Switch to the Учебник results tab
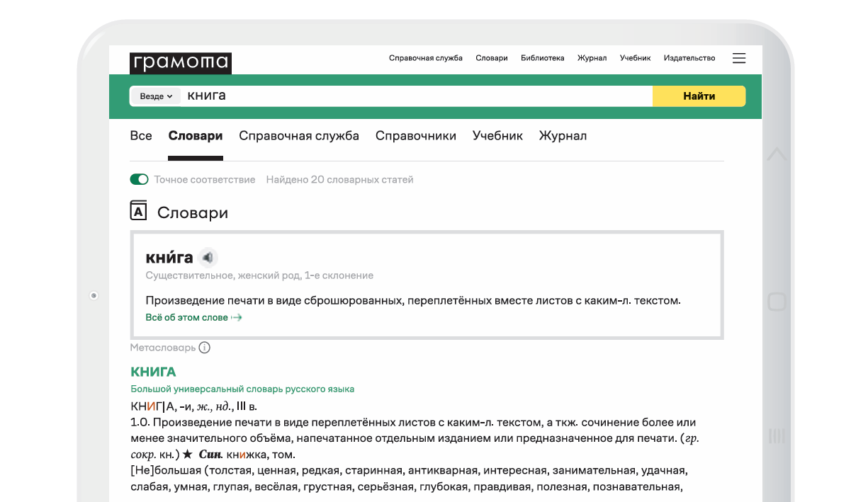 tap(497, 136)
